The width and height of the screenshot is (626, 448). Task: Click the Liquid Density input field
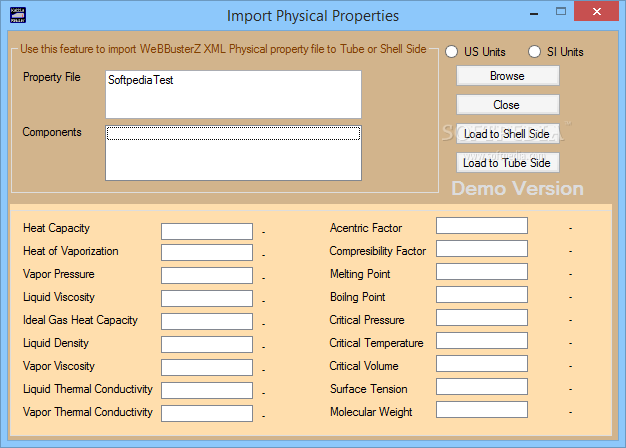click(207, 344)
